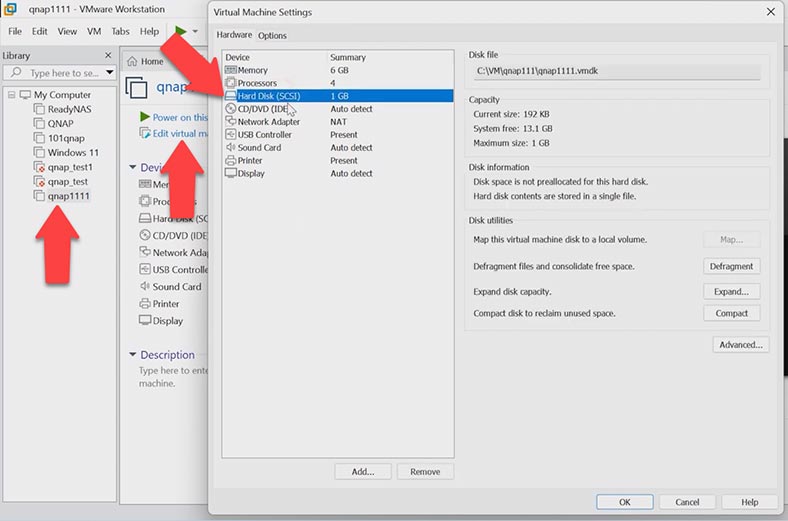This screenshot has height=521, width=788.
Task: Click the Memory device icon in settings list
Action: [x=231, y=70]
